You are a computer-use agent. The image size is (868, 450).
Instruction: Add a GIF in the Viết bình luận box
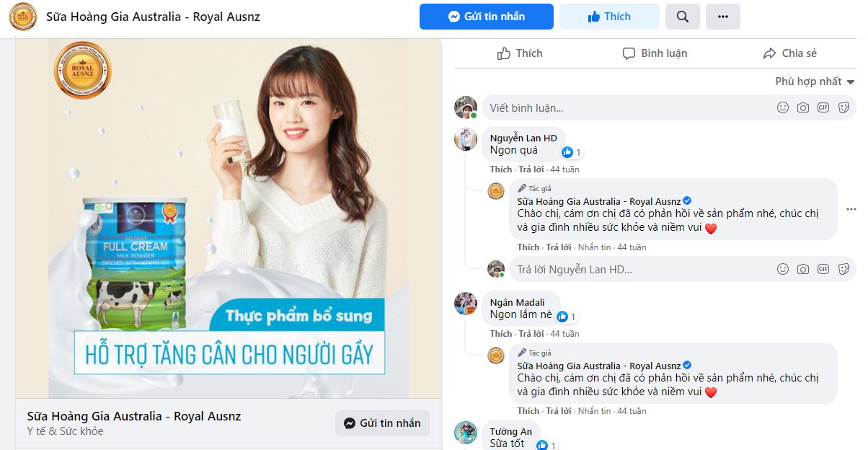[x=823, y=108]
